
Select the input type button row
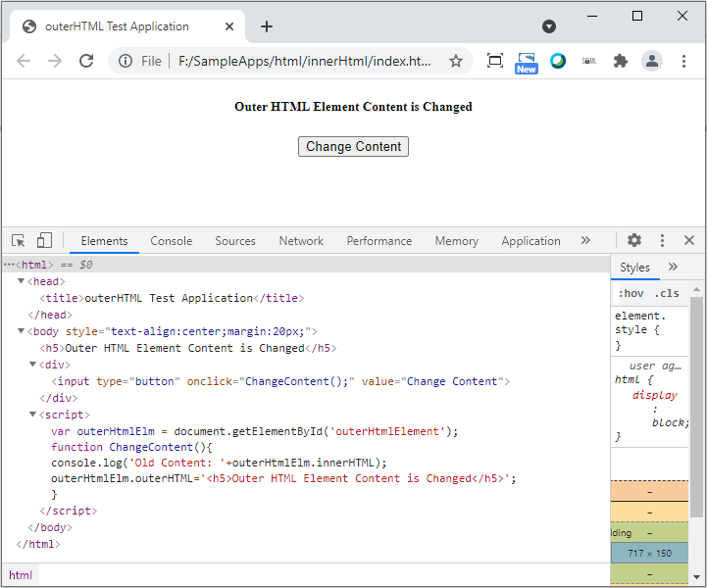pyautogui.click(x=306, y=381)
